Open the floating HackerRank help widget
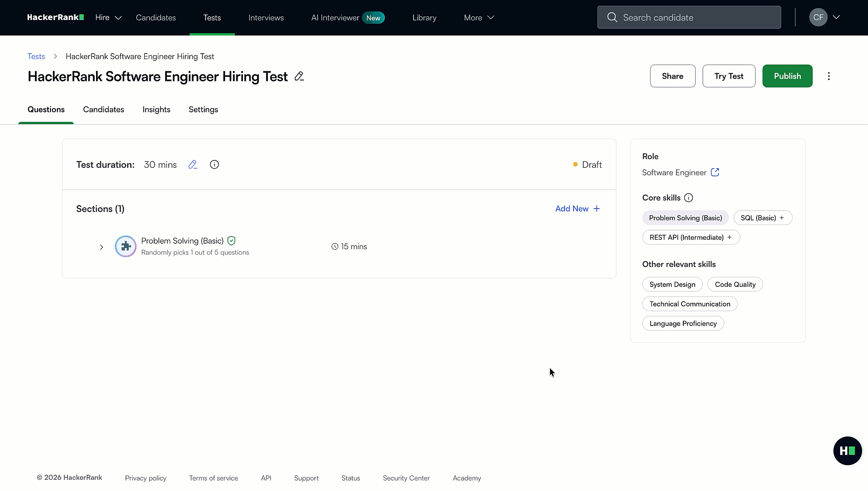 coord(847,451)
